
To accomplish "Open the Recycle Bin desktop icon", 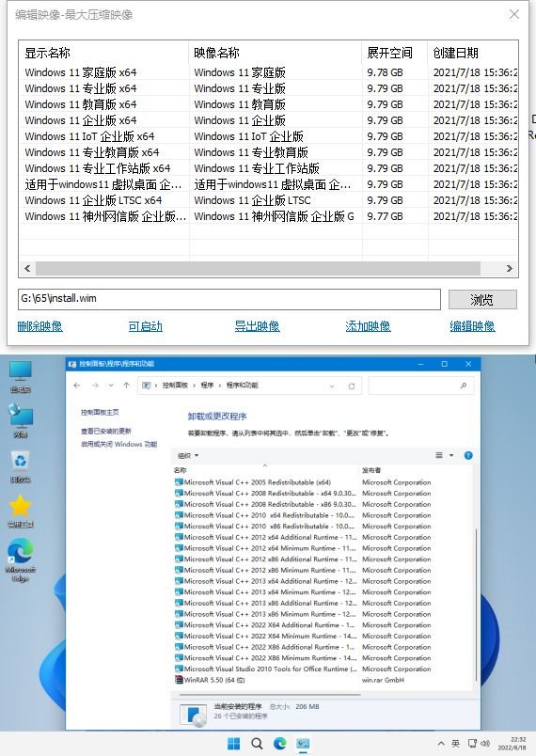I will click(x=21, y=465).
